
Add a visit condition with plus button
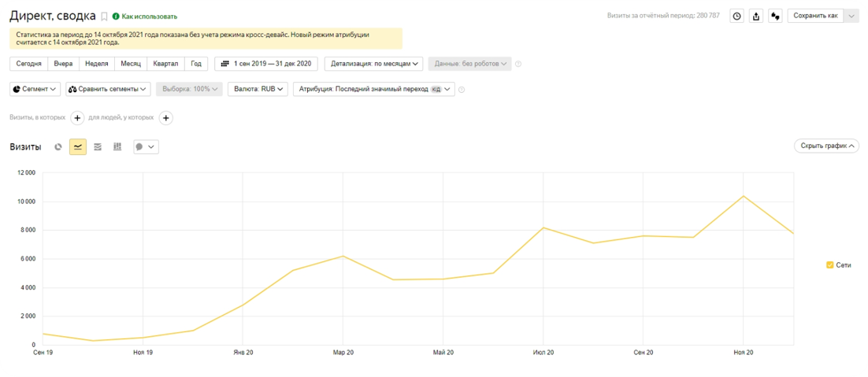click(77, 118)
